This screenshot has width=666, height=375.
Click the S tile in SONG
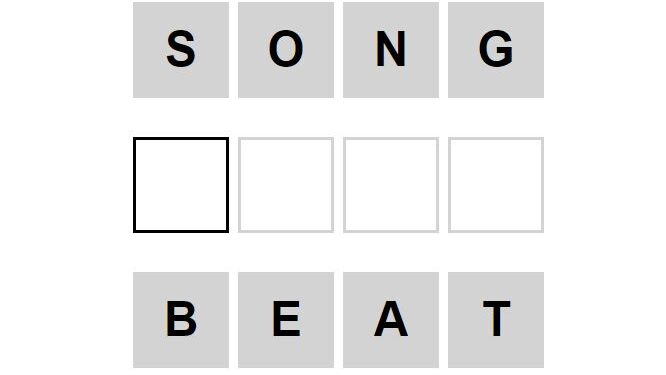[x=181, y=50]
